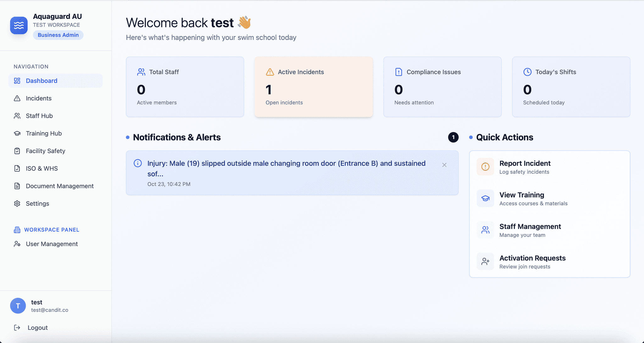This screenshot has height=343, width=644.
Task: Click the Total Staff people icon
Action: point(141,72)
